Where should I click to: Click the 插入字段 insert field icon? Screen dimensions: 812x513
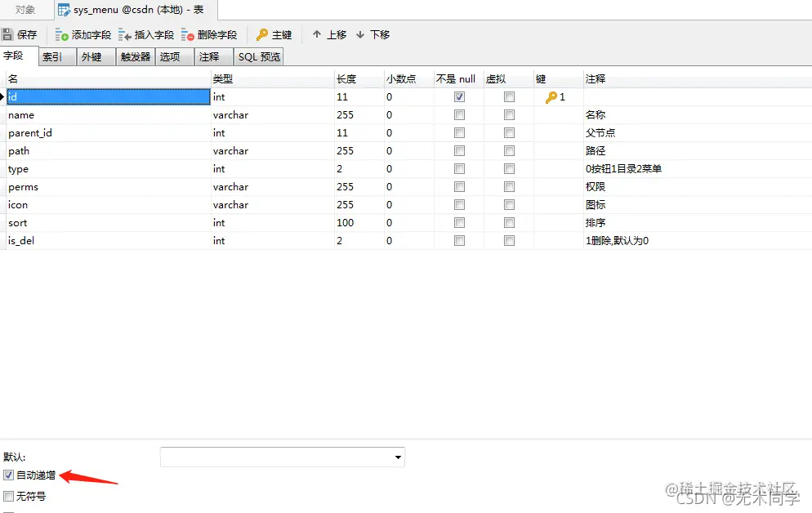(124, 34)
